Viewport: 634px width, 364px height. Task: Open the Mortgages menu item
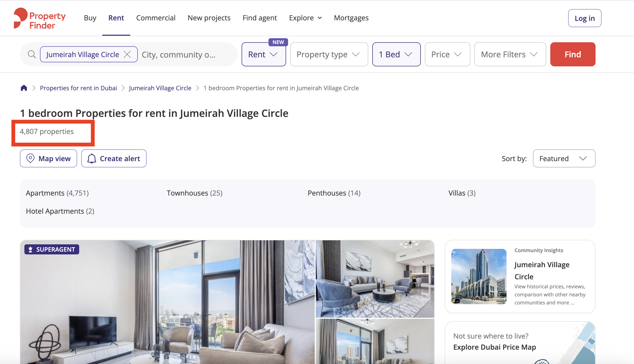[x=351, y=18]
